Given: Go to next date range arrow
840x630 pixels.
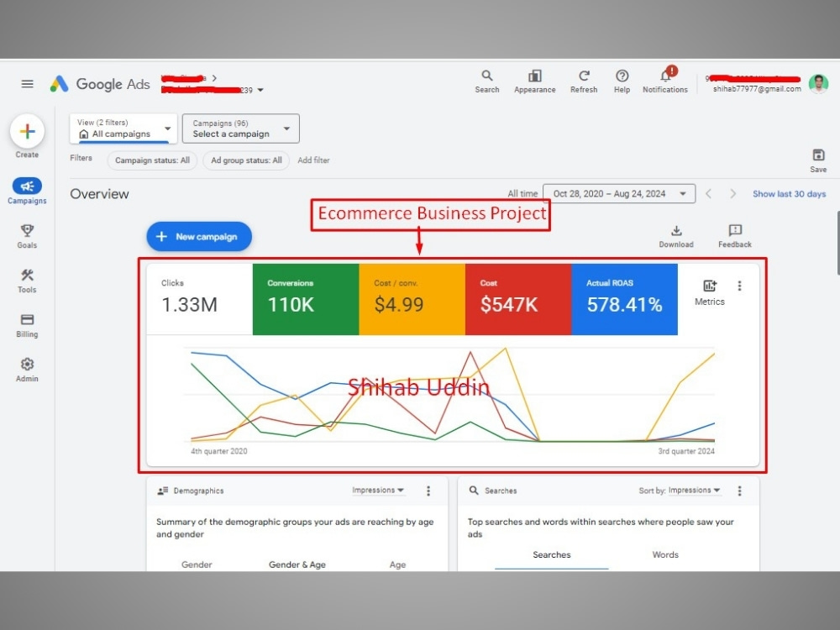Looking at the screenshot, I should 732,194.
